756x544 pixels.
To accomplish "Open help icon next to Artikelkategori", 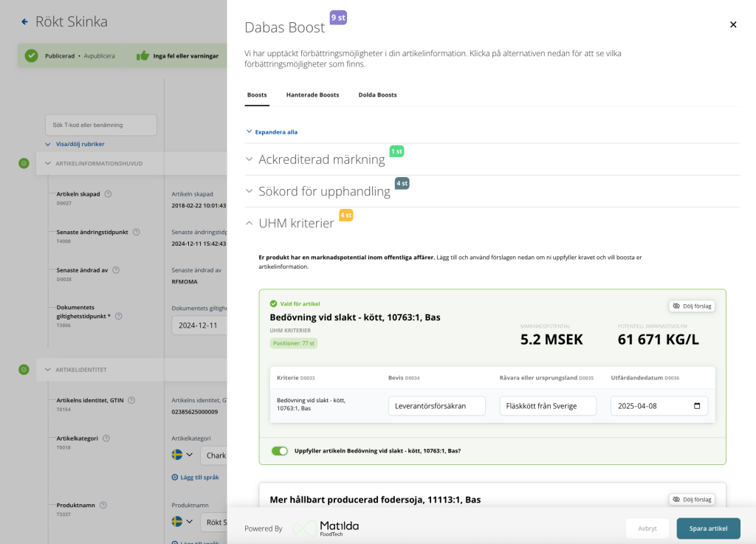I will point(106,438).
